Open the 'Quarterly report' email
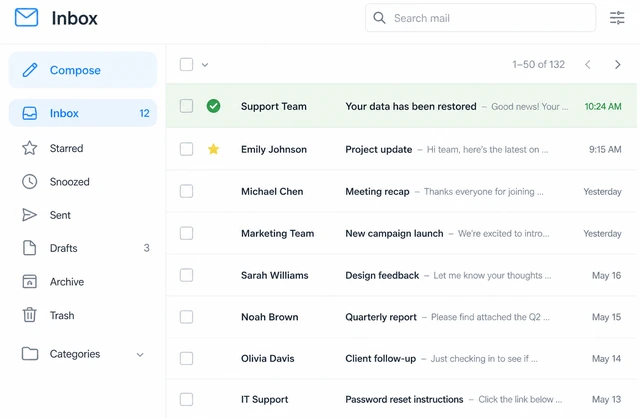 click(402, 317)
